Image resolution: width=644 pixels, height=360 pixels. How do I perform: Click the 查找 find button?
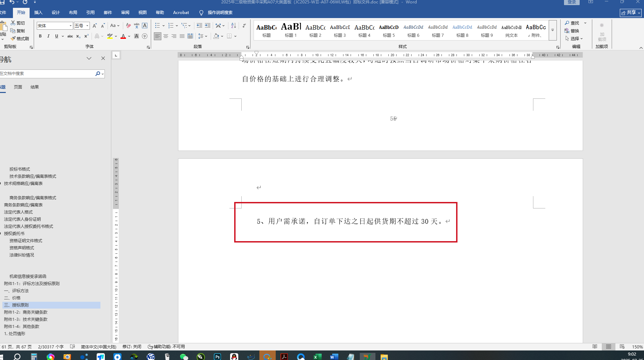[x=572, y=23]
